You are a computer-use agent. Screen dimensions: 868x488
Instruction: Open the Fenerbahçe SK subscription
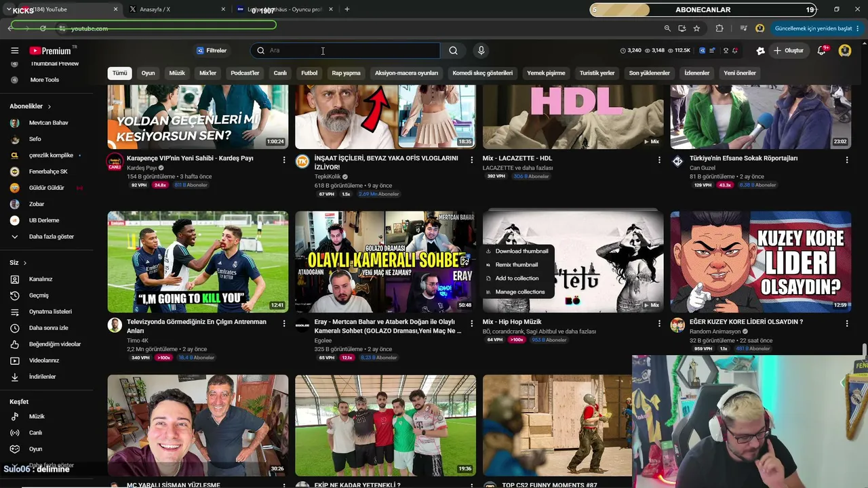click(47, 171)
